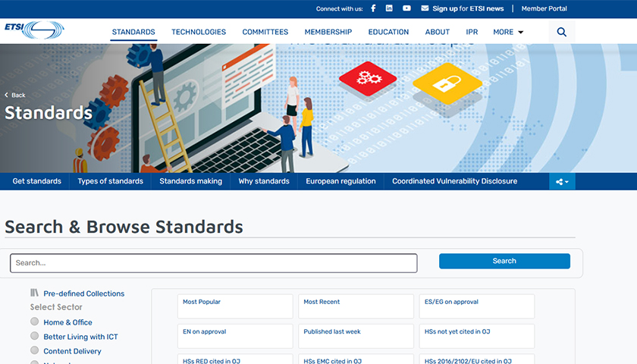Image resolution: width=637 pixels, height=364 pixels.
Task: Switch to Types of standards tab
Action: tap(110, 181)
